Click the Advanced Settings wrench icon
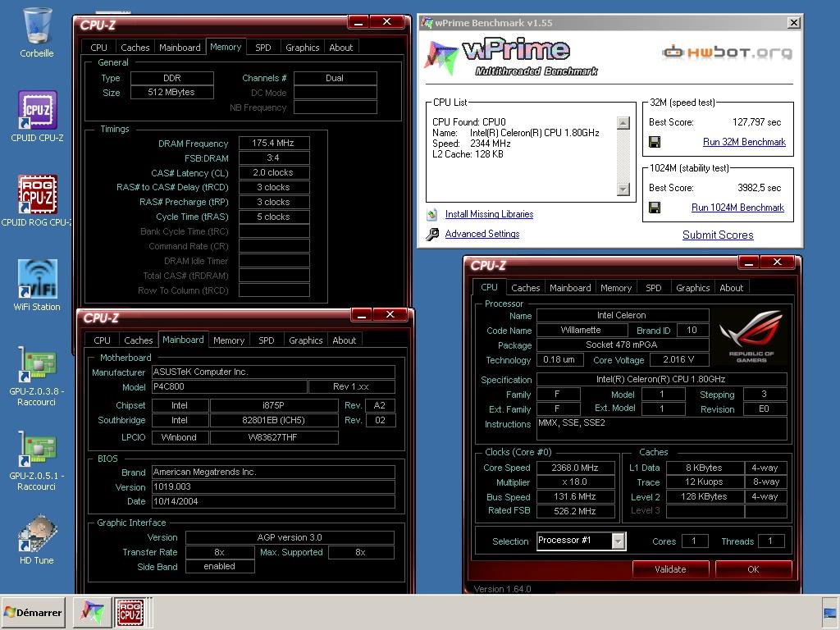 (431, 234)
